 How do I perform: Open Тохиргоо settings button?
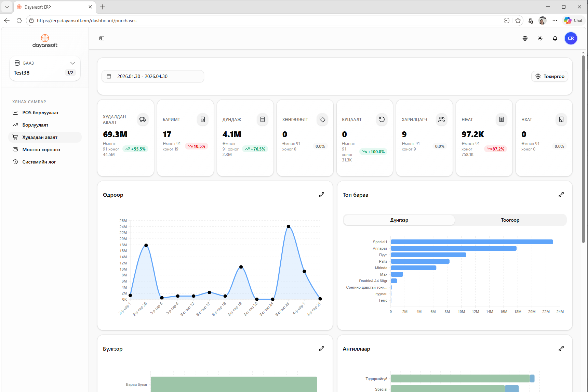tap(550, 76)
